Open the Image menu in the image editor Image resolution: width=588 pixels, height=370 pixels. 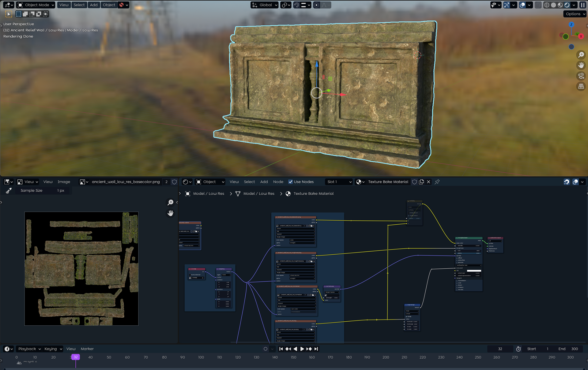click(x=64, y=182)
